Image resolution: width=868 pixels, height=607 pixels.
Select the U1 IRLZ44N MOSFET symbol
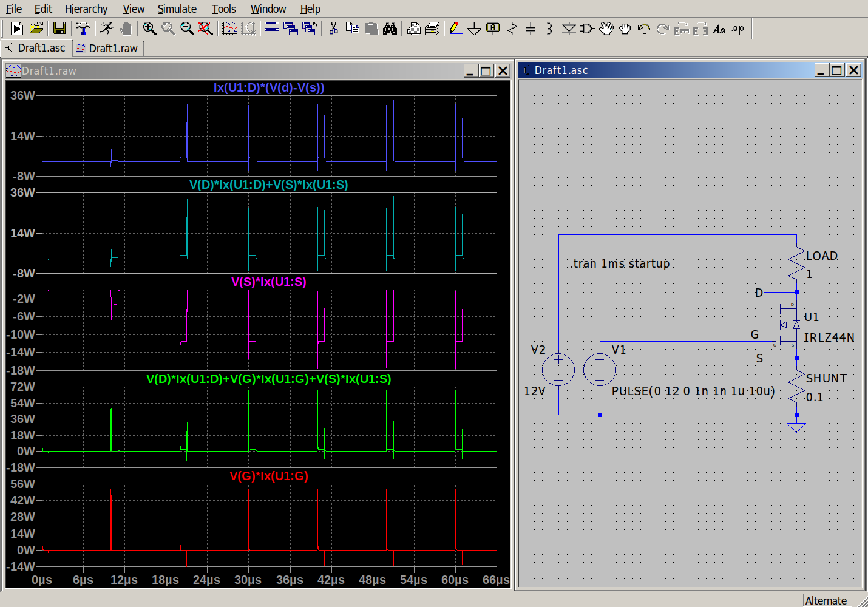pyautogui.click(x=787, y=325)
